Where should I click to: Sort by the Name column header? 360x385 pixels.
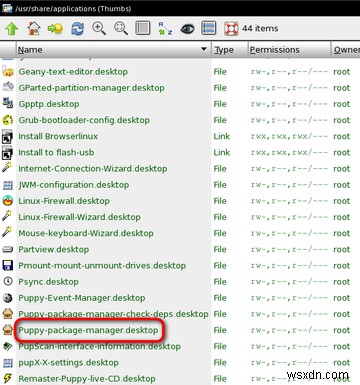pyautogui.click(x=113, y=50)
